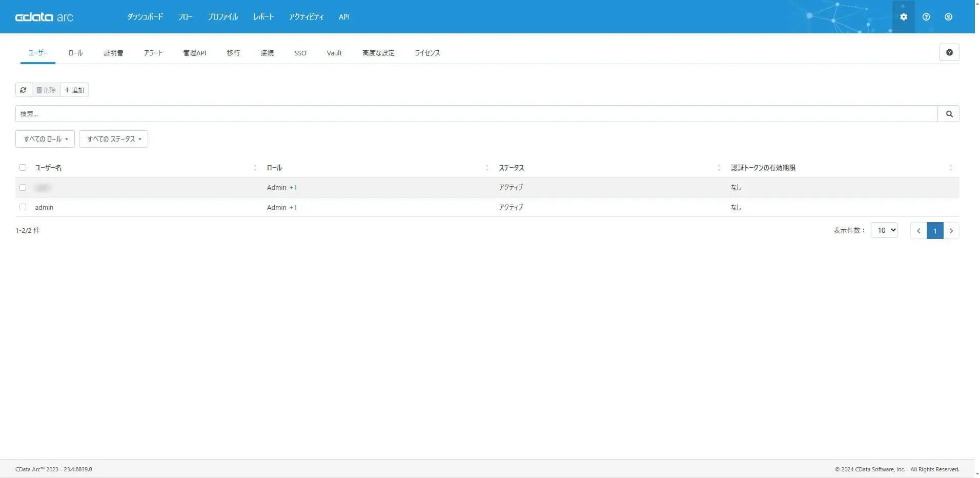Open the help icon in the top bar
Image resolution: width=980 pixels, height=478 pixels.
click(x=926, y=17)
